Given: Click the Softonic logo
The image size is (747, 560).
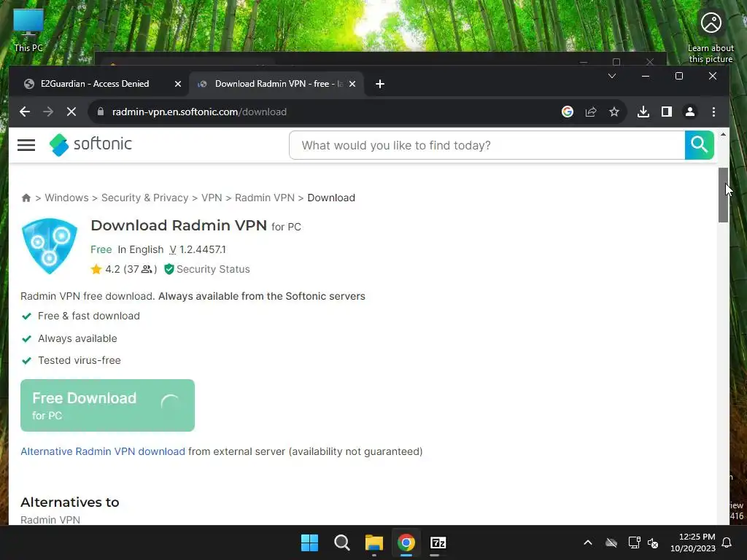Looking at the screenshot, I should pyautogui.click(x=90, y=144).
